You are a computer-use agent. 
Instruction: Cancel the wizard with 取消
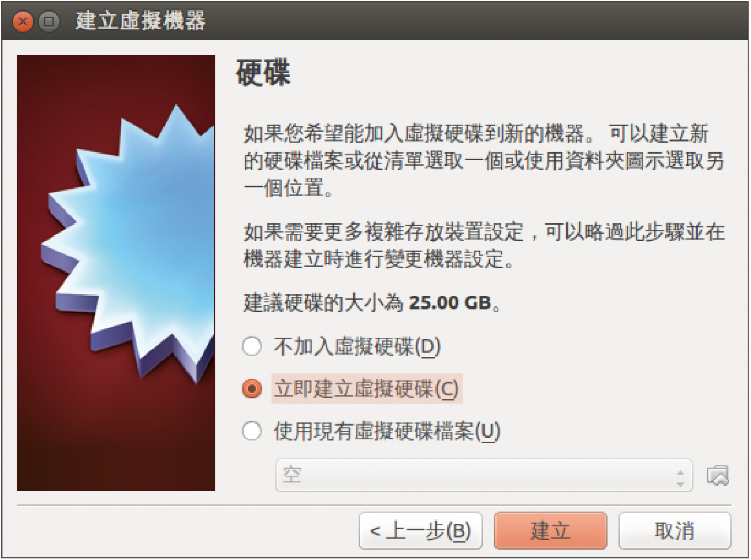[675, 531]
